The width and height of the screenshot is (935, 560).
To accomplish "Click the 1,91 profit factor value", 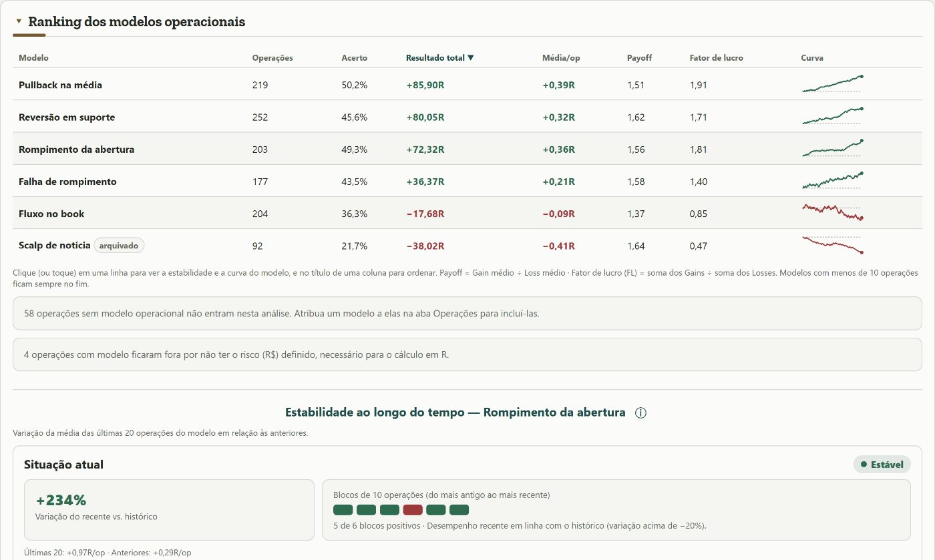I will tap(699, 85).
